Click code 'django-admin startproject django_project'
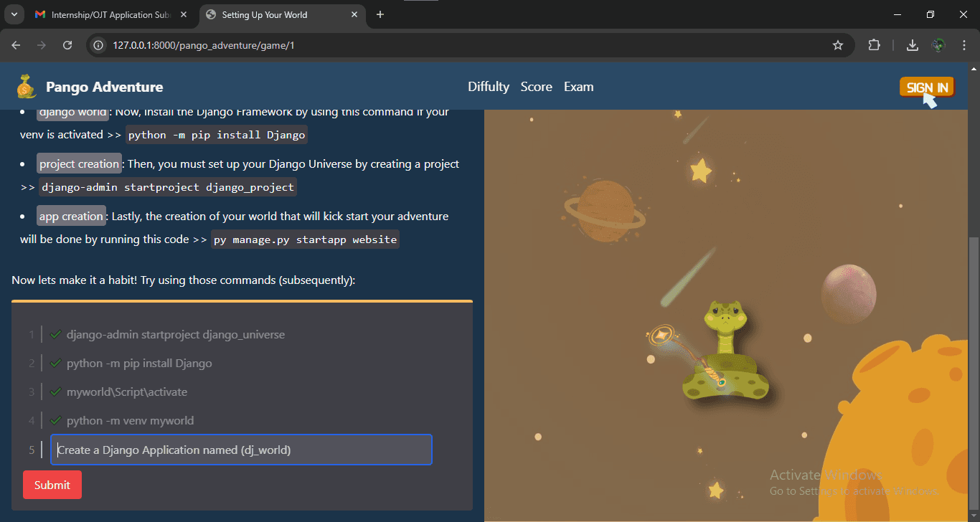Image resolution: width=980 pixels, height=522 pixels. [167, 187]
